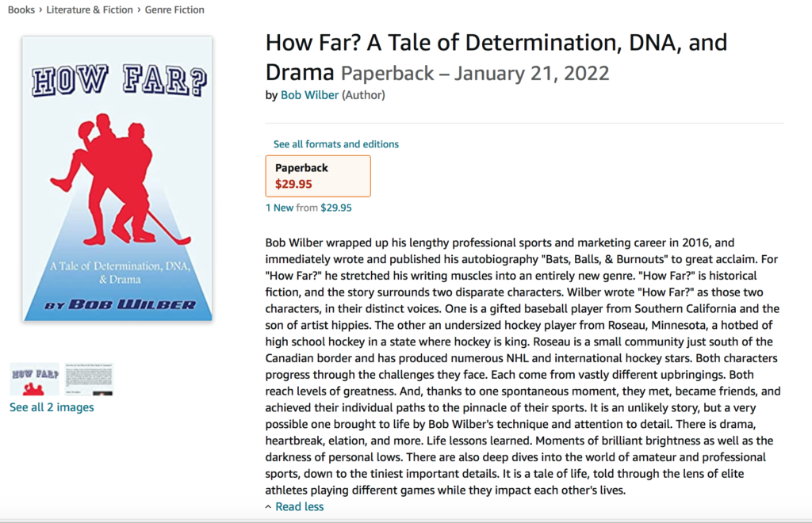Viewport: 812px width, 523px height.
Task: Click the $29.95 price after "from"
Action: pos(336,208)
